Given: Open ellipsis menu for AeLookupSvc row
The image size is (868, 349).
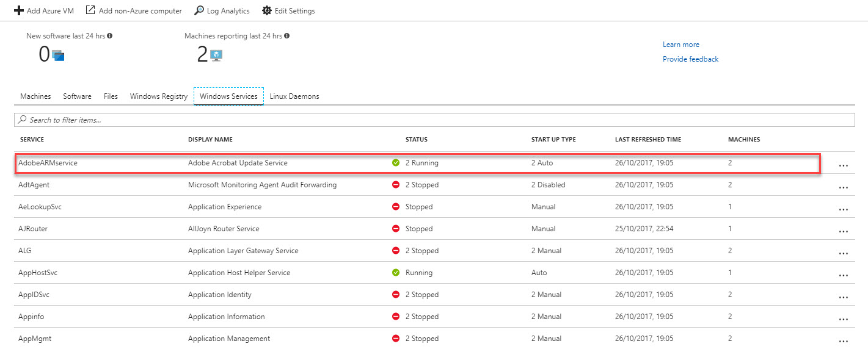Looking at the screenshot, I should 844,209.
